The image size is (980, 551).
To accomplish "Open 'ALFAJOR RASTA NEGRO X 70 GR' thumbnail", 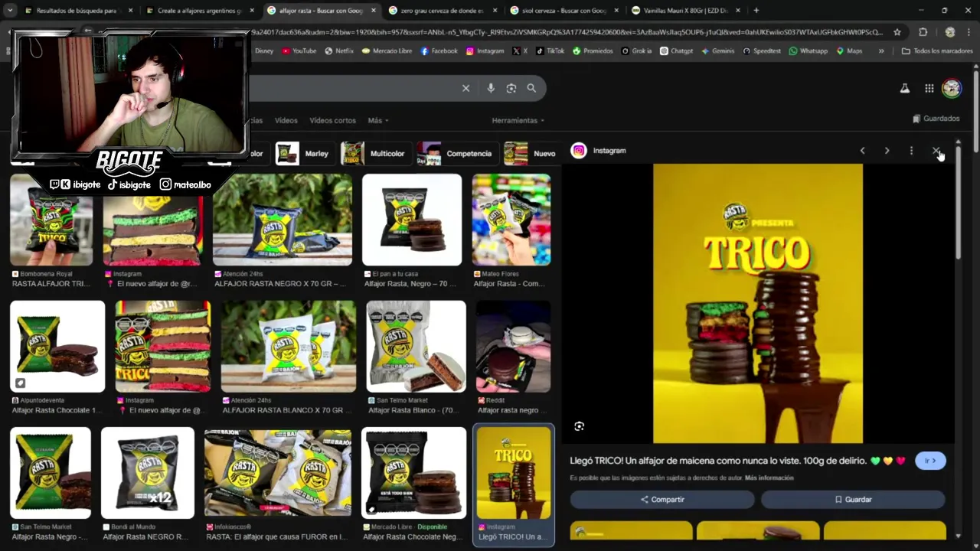I will tap(283, 220).
